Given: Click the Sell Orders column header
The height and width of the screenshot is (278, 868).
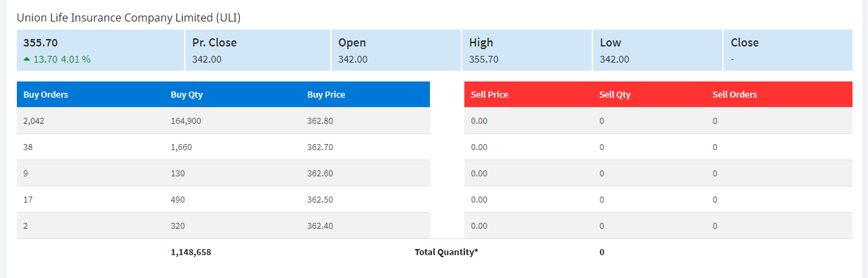Looking at the screenshot, I should tap(735, 95).
